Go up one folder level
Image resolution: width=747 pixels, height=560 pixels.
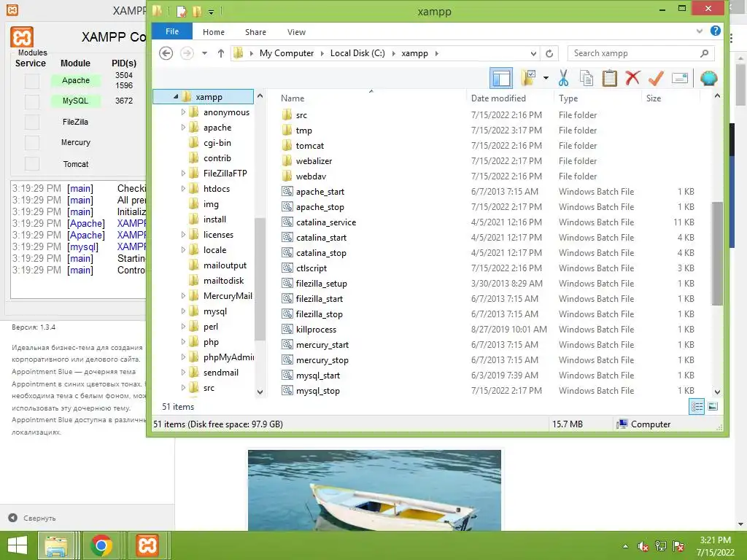(x=220, y=53)
